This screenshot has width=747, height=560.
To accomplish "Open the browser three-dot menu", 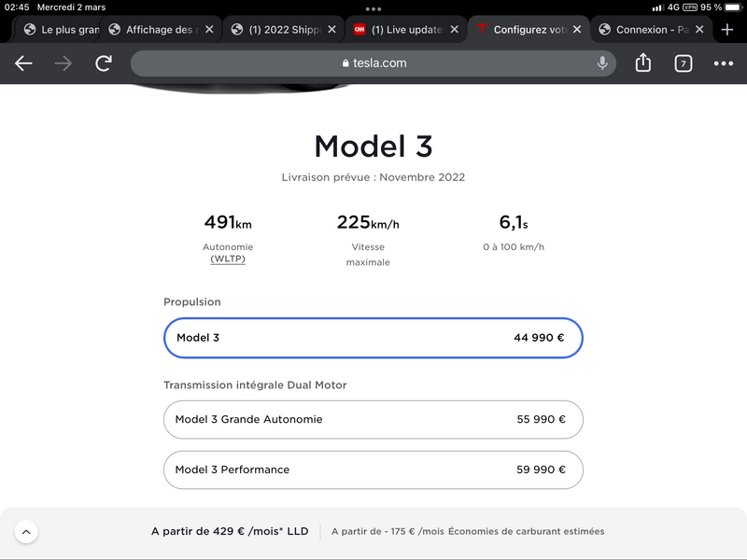I will click(x=723, y=63).
